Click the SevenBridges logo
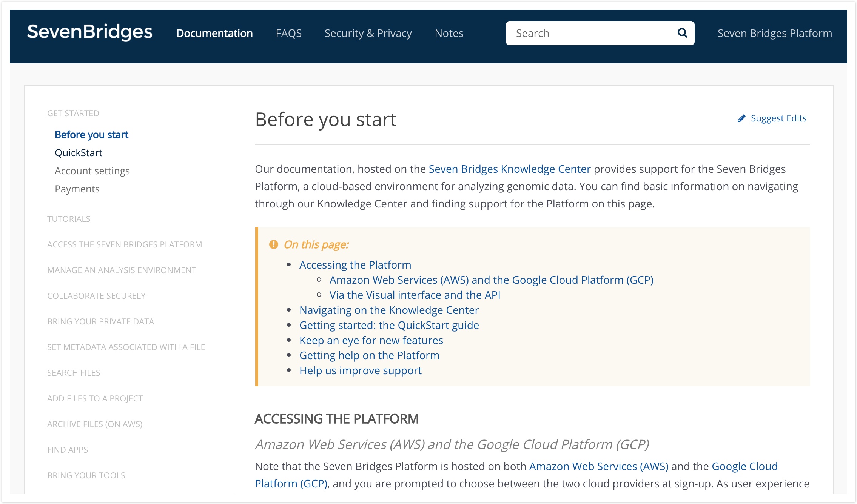 tap(90, 32)
